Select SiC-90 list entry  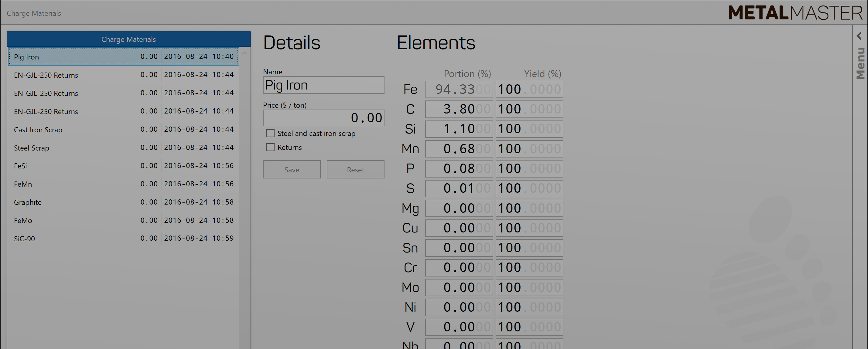click(x=123, y=239)
